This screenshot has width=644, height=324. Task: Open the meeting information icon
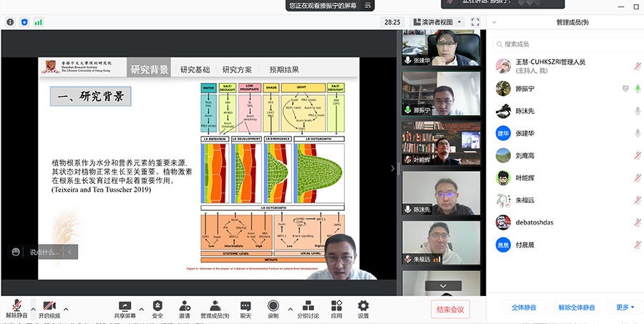tap(10, 22)
